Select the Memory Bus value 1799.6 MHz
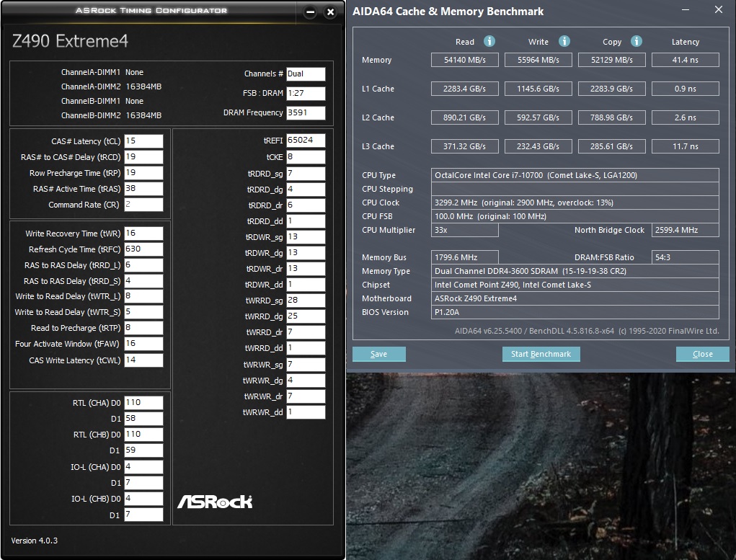The height and width of the screenshot is (560, 736). [465, 257]
